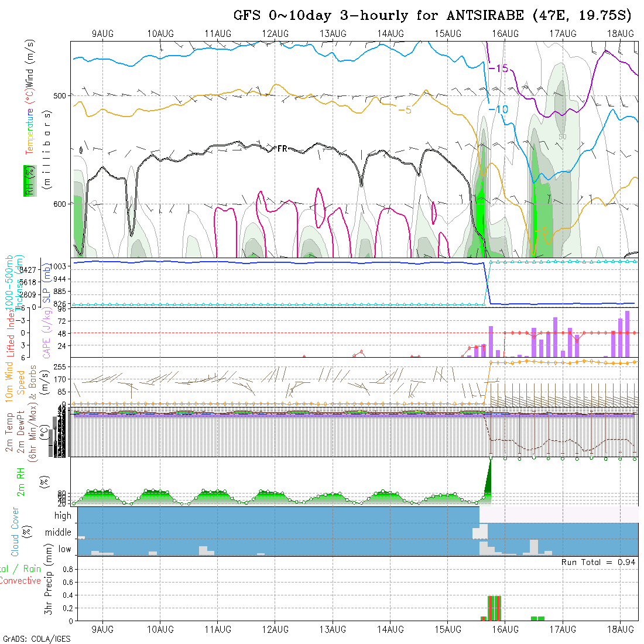
Task: Click the 2m Temp axis title
Action: pyautogui.click(x=9, y=433)
